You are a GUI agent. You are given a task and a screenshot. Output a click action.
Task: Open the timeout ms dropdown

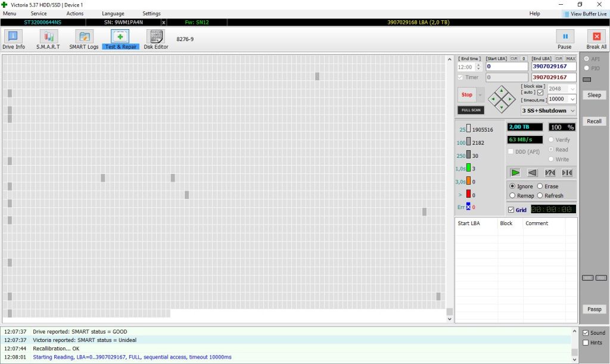tap(572, 99)
